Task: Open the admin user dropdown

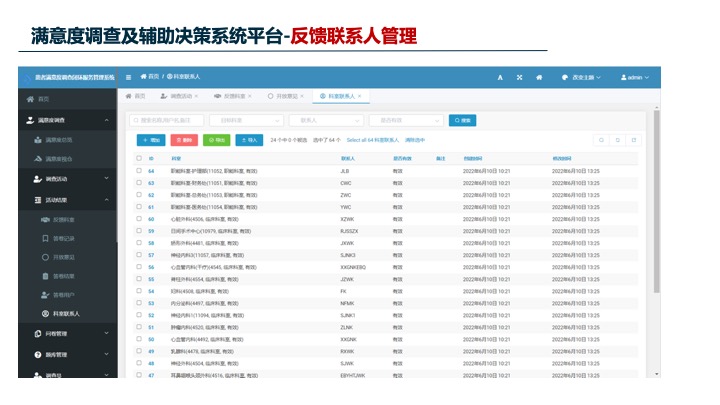Action: click(x=635, y=77)
